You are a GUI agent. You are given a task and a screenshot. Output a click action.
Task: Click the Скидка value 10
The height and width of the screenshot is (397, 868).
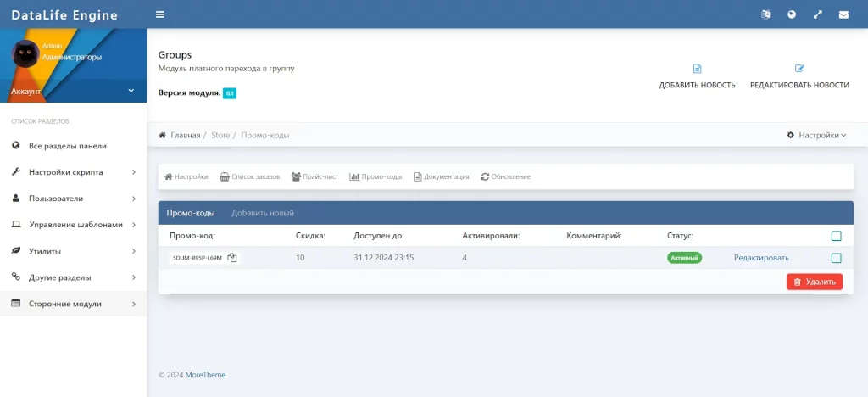(x=300, y=258)
